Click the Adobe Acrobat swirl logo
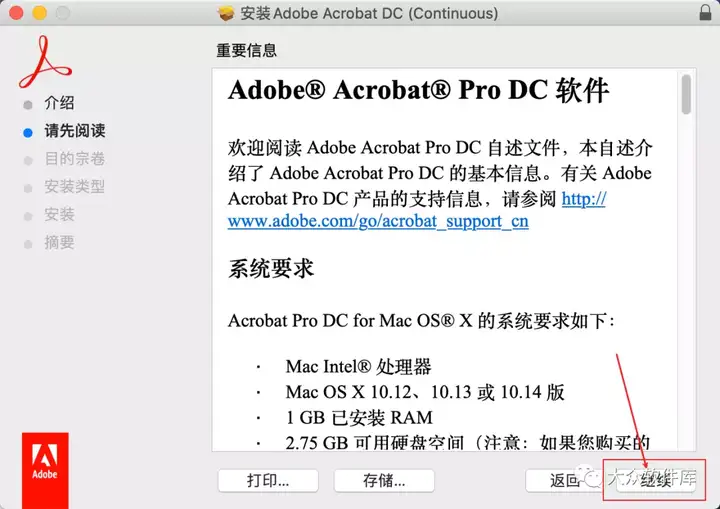The height and width of the screenshot is (509, 720). click(x=45, y=62)
